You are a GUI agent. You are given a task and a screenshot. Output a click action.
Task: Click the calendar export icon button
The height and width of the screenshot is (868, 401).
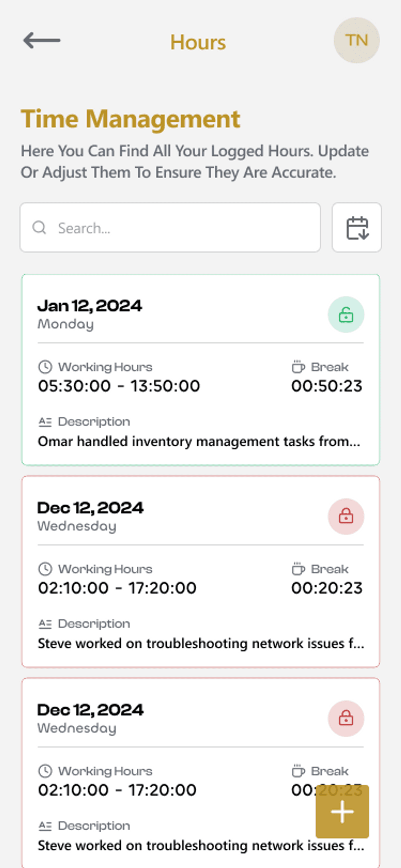tap(356, 228)
